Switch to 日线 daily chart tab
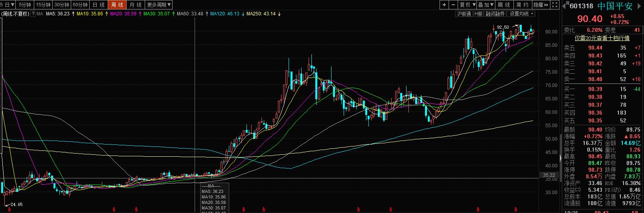The height and width of the screenshot is (213, 644). click(x=99, y=5)
